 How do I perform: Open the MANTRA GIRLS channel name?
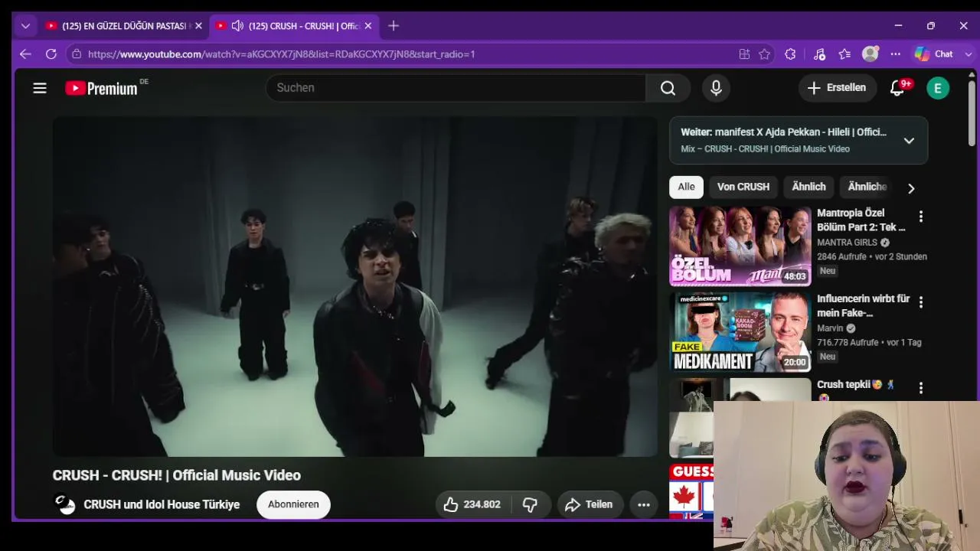coord(847,243)
